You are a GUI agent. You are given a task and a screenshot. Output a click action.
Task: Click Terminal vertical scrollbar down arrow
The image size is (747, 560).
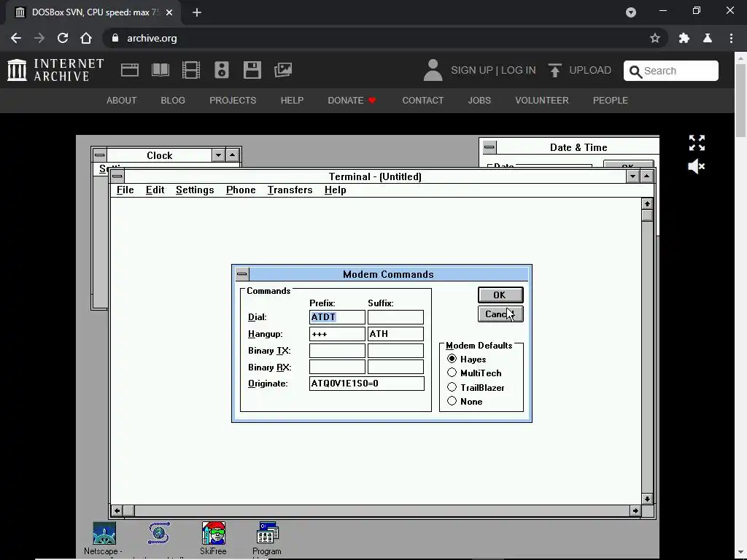click(x=647, y=499)
